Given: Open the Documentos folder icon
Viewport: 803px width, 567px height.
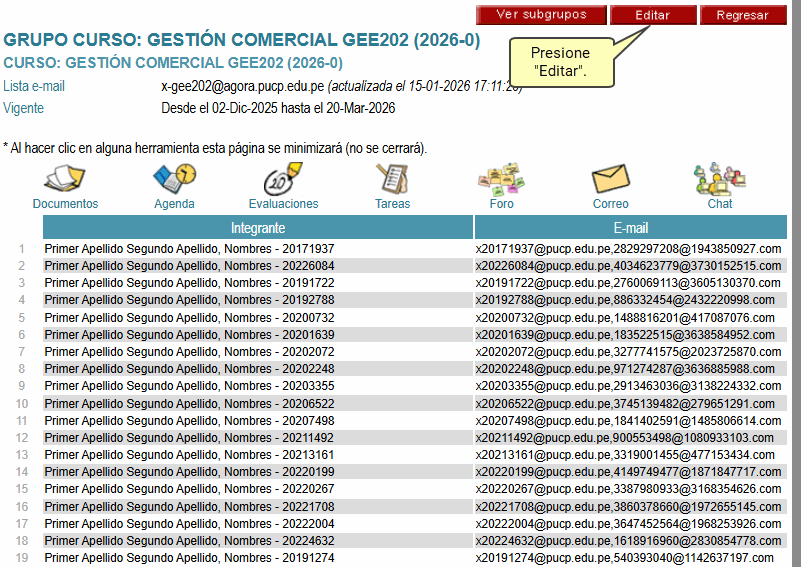Looking at the screenshot, I should pos(65,180).
